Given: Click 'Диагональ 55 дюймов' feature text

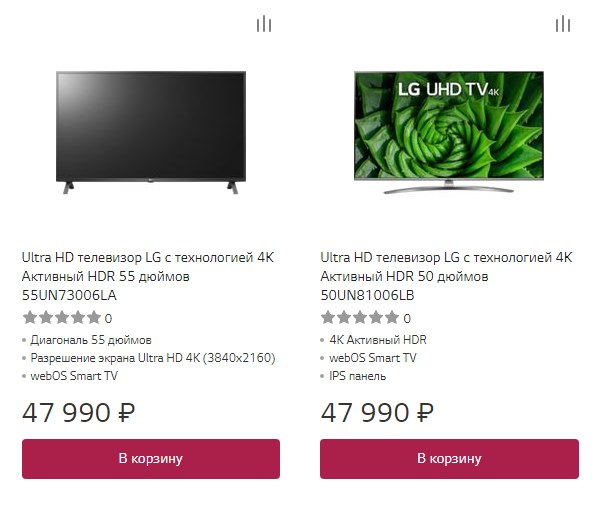Looking at the screenshot, I should point(91,340).
